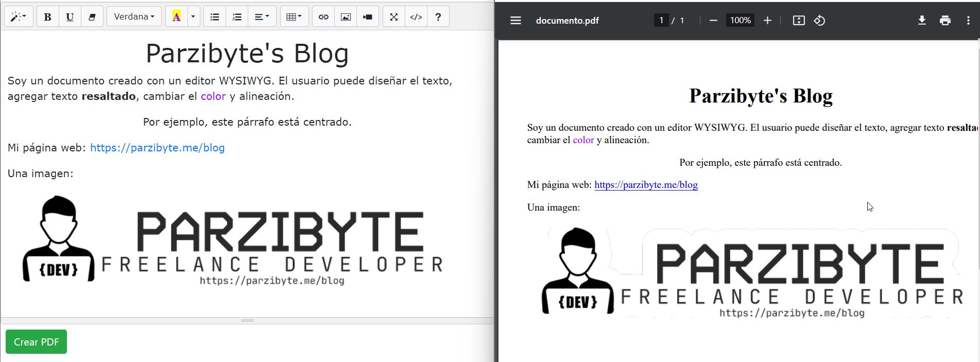
Task: Click the insert video icon
Action: 368,17
